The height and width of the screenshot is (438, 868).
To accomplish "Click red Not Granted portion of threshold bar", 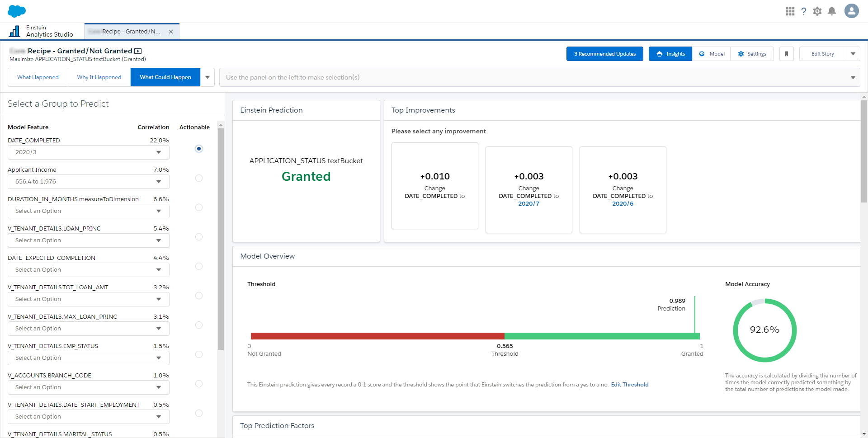I will pos(377,336).
